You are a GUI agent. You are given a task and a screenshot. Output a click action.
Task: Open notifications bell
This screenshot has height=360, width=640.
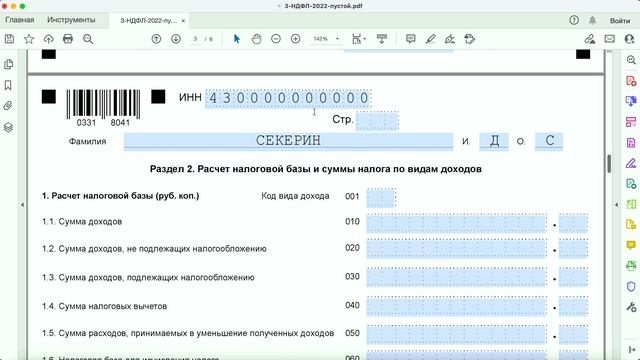coord(592,20)
